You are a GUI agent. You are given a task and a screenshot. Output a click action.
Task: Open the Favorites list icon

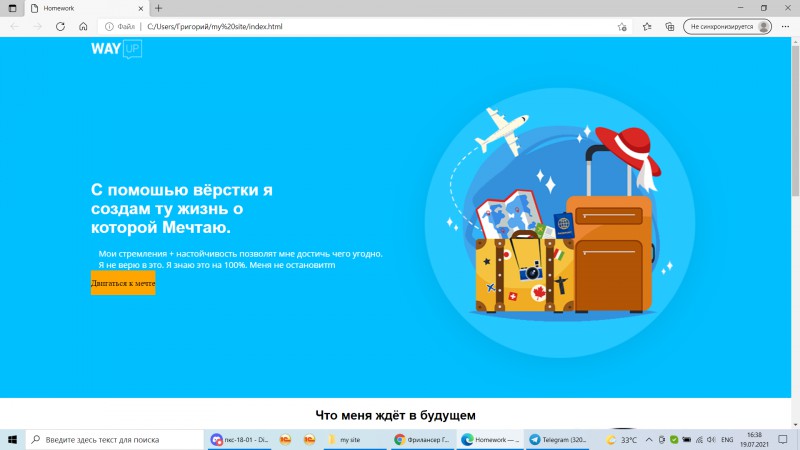(647, 27)
